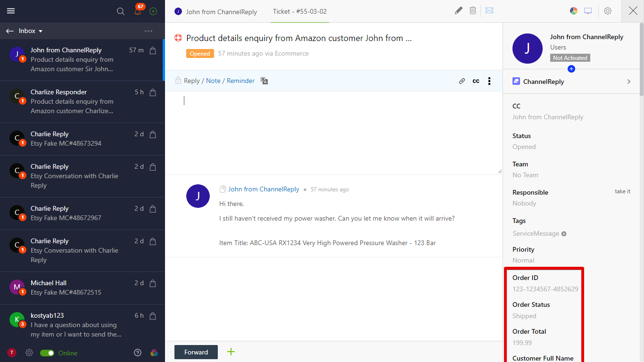Open help question mark icon
This screenshot has width=644, height=362.
pos(138,353)
